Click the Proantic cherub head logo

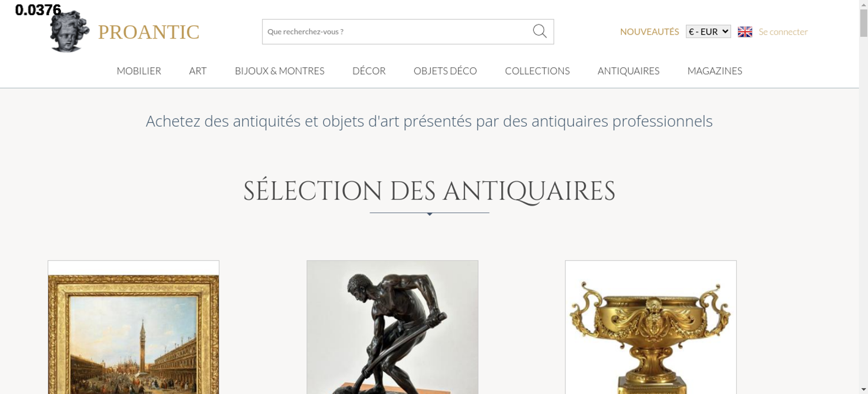69,31
